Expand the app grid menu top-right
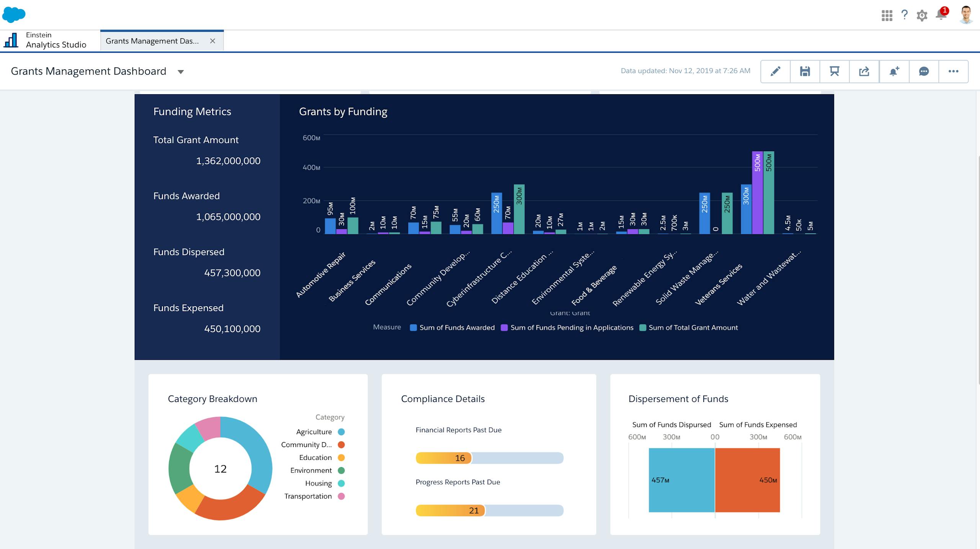This screenshot has height=549, width=980. point(887,15)
